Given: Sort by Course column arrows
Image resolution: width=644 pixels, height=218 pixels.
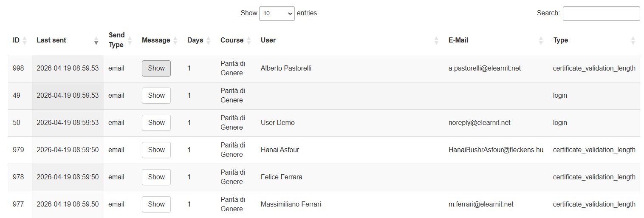Looking at the screenshot, I should click(x=249, y=40).
